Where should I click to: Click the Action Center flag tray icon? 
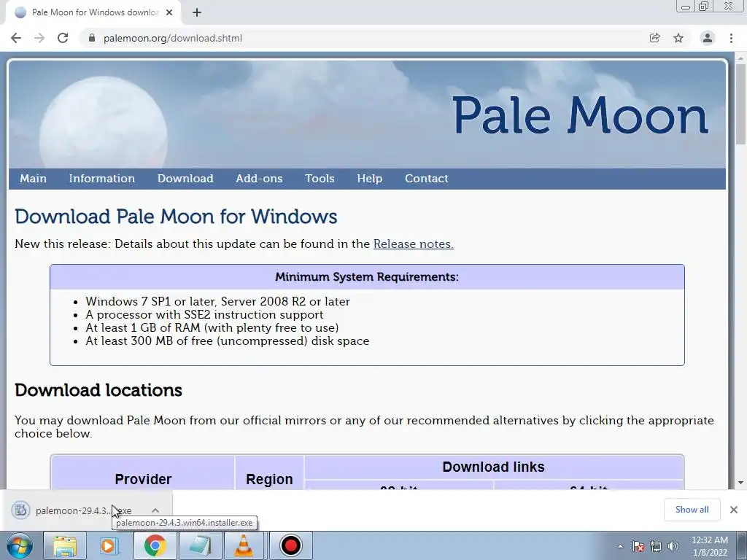(638, 546)
